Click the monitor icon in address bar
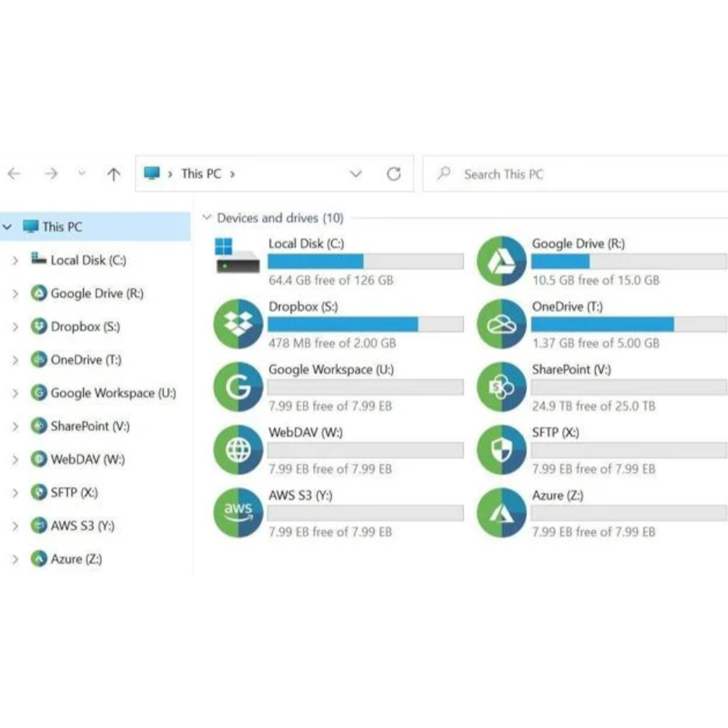Screen dimensions: 728x728 152,173
